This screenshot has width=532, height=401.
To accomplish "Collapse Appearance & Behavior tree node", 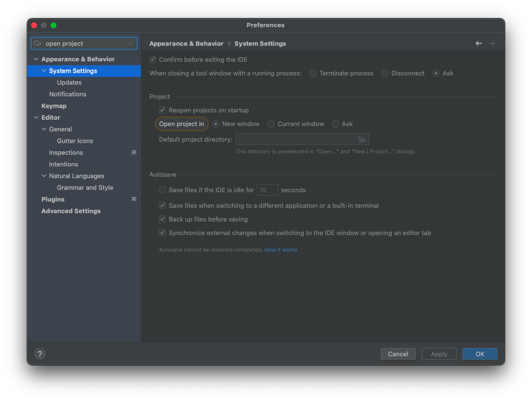I will [x=36, y=59].
